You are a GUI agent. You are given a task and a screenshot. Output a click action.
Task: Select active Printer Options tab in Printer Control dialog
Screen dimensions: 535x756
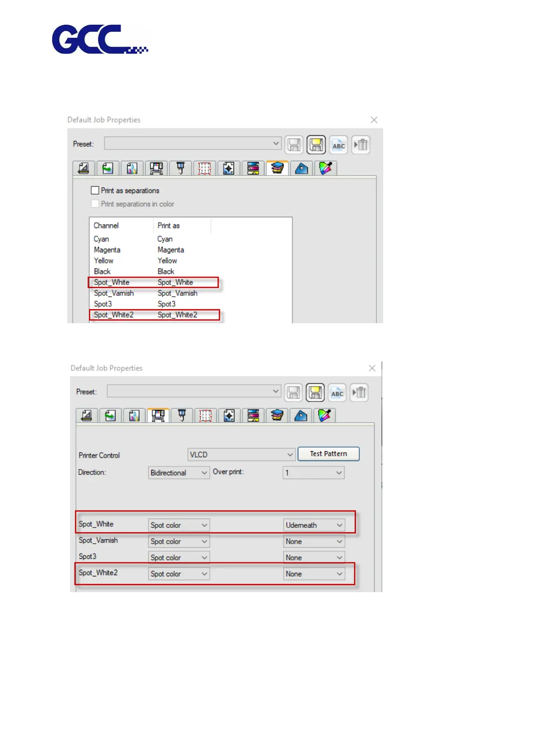pos(158,416)
